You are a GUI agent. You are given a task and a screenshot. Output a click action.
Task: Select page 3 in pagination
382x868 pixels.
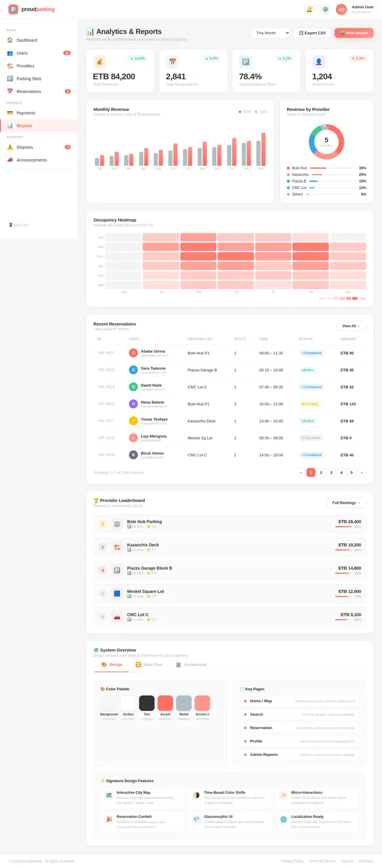tap(331, 472)
